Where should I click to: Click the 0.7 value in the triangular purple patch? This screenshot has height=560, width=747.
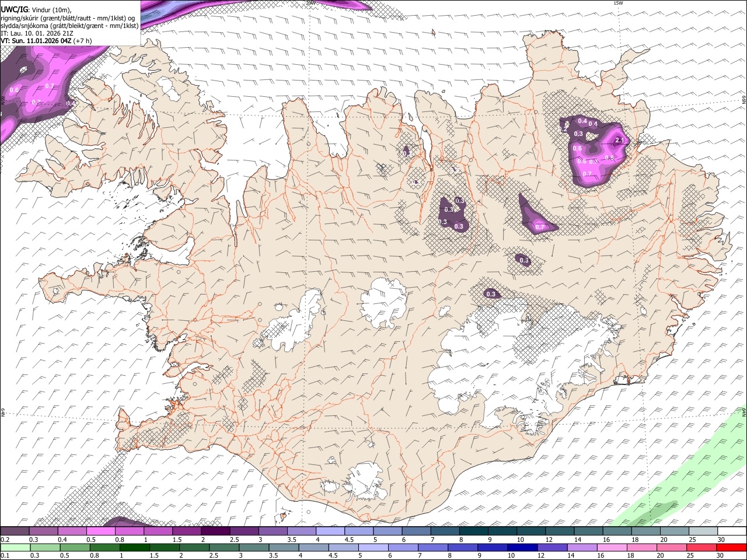pos(540,227)
